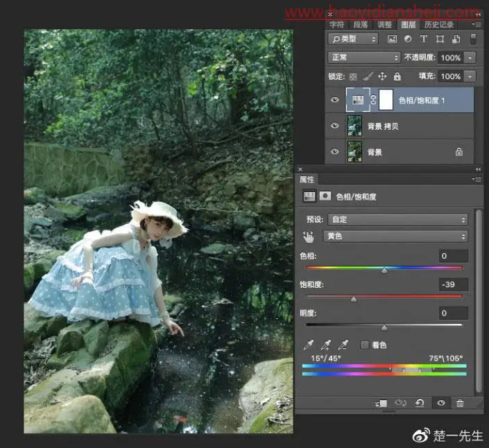Select the subtract-from-sample eyedropper
The width and height of the screenshot is (489, 448).
[343, 345]
